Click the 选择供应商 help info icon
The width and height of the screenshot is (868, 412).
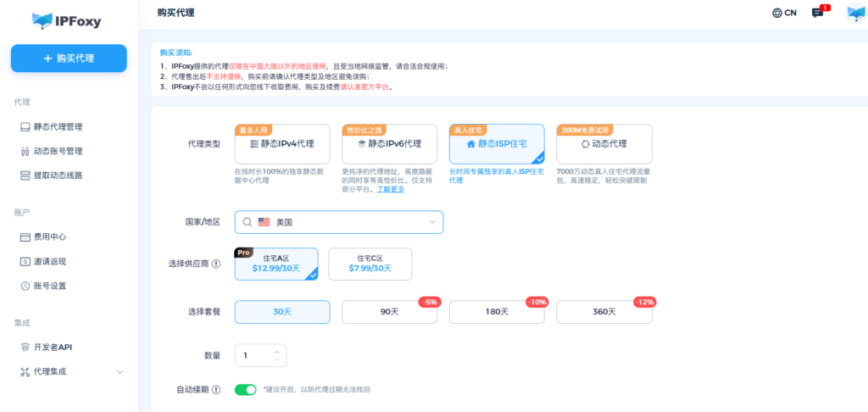click(x=216, y=264)
